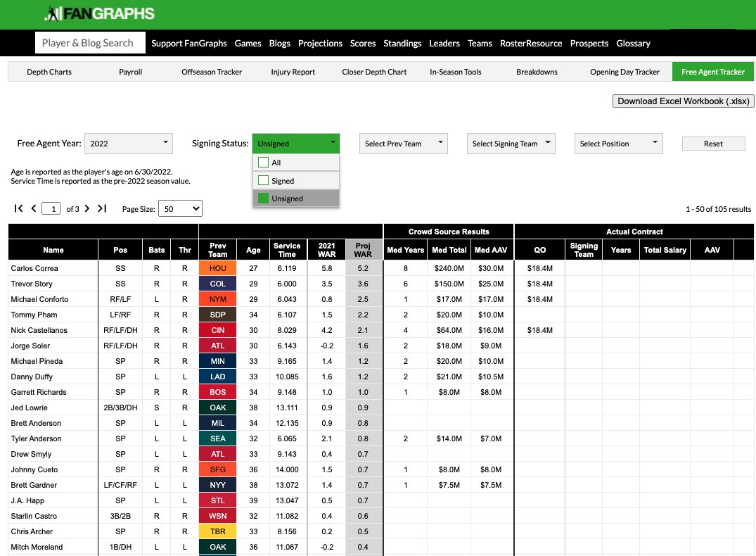Screen dimensions: 756x556
Task: Sort by Service Time column header
Action: [287, 250]
